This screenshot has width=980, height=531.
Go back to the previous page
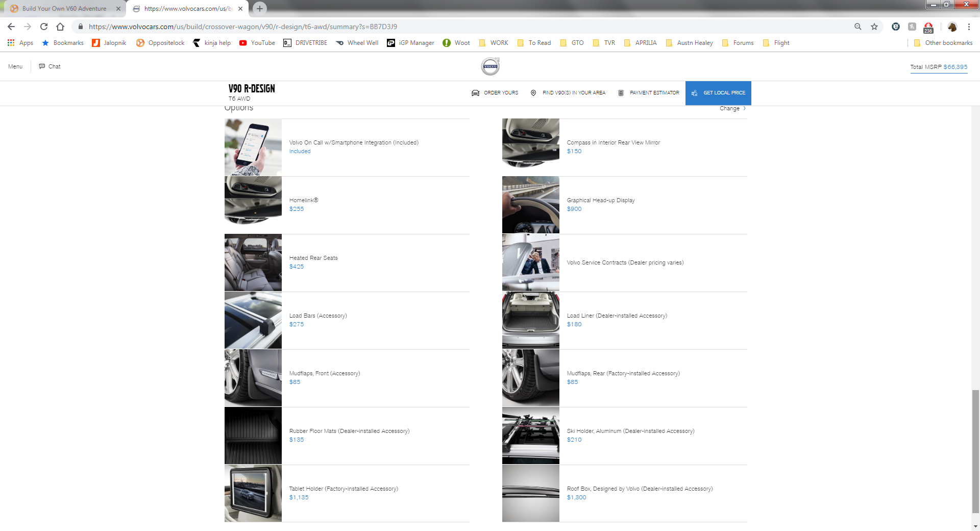pyautogui.click(x=11, y=27)
